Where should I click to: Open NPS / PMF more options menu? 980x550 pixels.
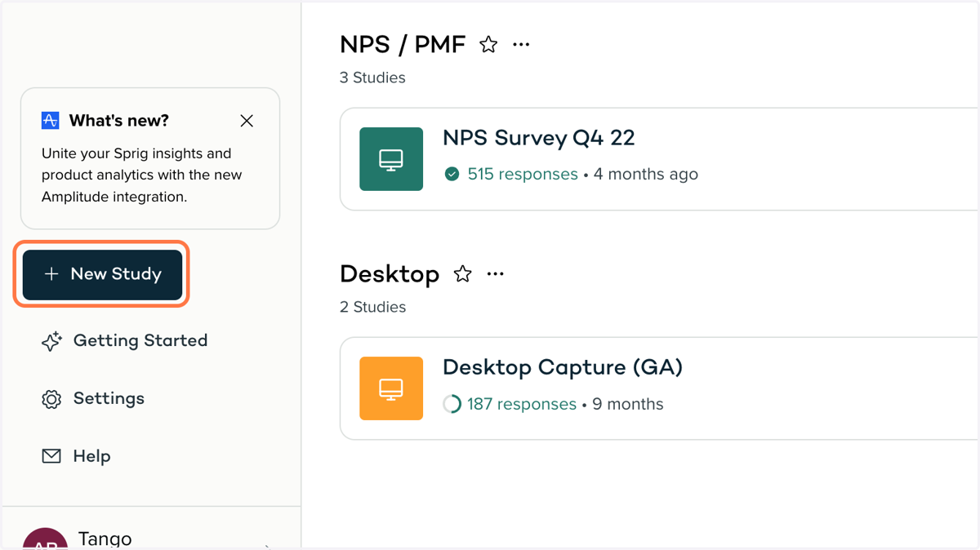[521, 45]
